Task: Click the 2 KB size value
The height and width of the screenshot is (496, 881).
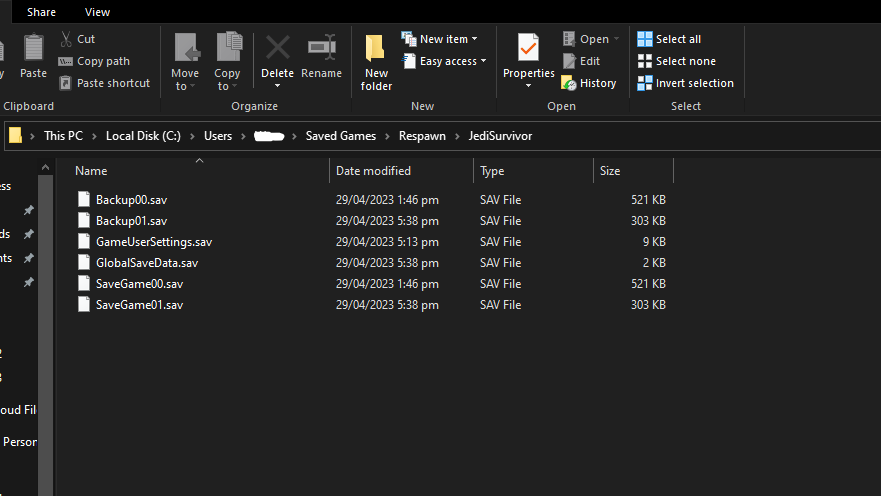Action: click(654, 262)
